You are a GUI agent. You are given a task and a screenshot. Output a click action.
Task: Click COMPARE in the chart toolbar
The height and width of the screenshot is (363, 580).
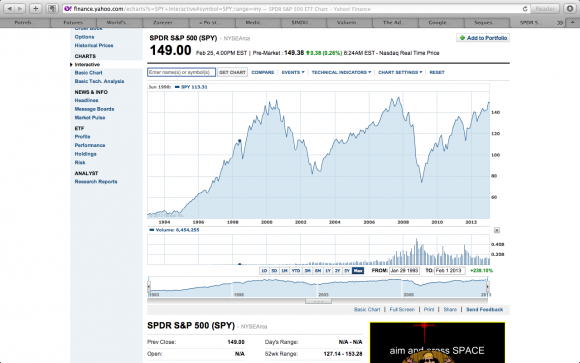pyautogui.click(x=263, y=73)
